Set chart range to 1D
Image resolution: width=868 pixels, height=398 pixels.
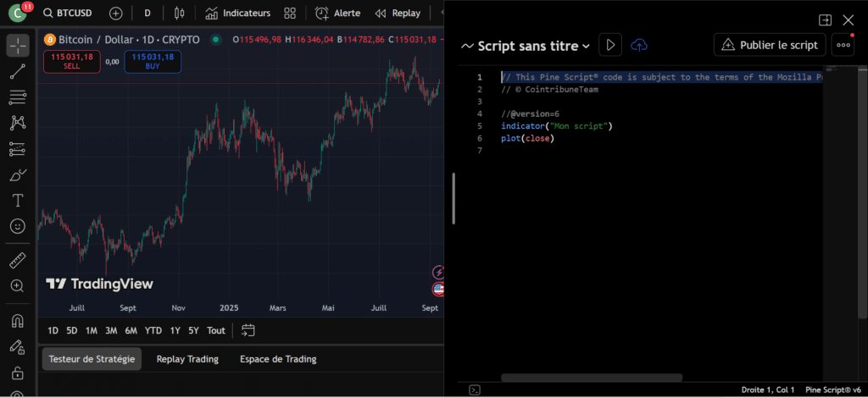tap(53, 330)
